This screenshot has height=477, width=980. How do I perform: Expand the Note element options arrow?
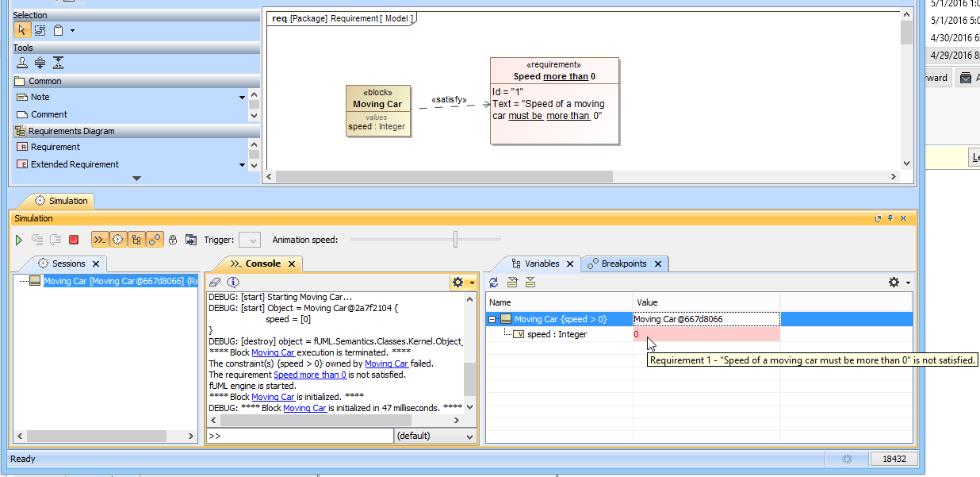(242, 98)
